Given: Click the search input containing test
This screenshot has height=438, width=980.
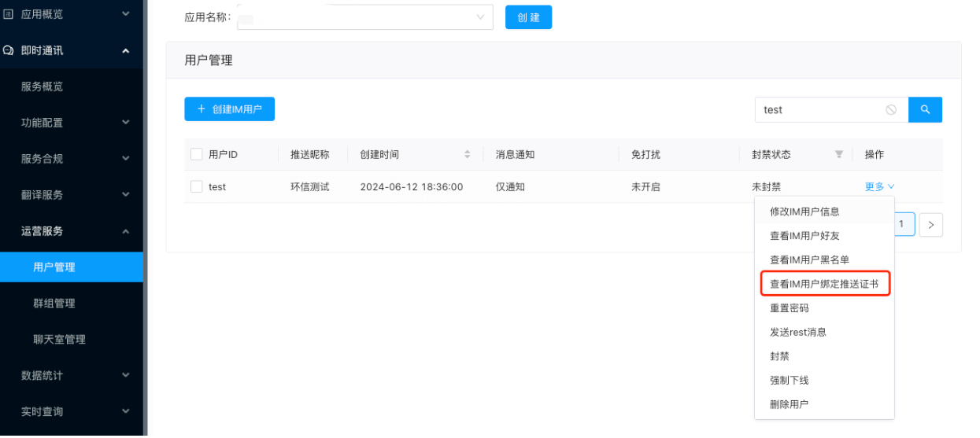Looking at the screenshot, I should click(x=819, y=110).
